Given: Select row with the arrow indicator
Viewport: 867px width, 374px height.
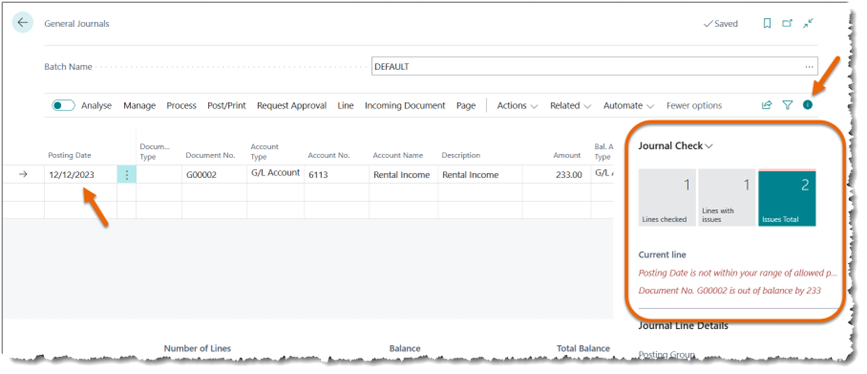Looking at the screenshot, I should 23,174.
